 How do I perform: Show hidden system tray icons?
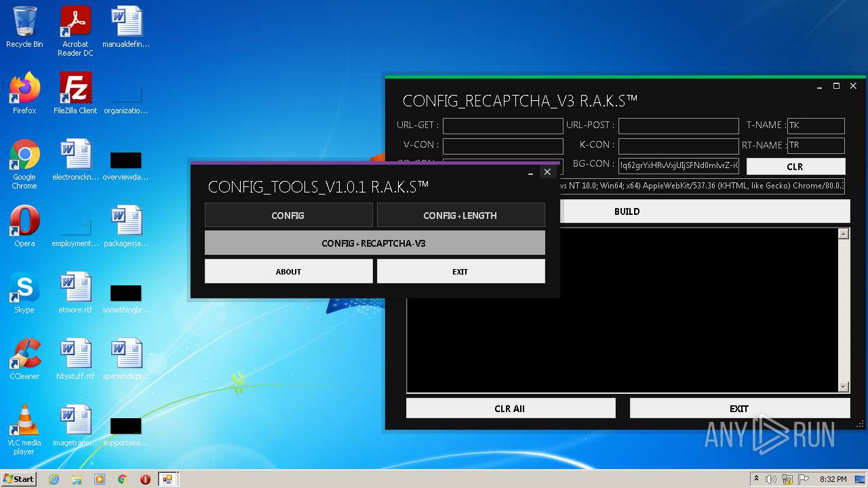[x=756, y=479]
